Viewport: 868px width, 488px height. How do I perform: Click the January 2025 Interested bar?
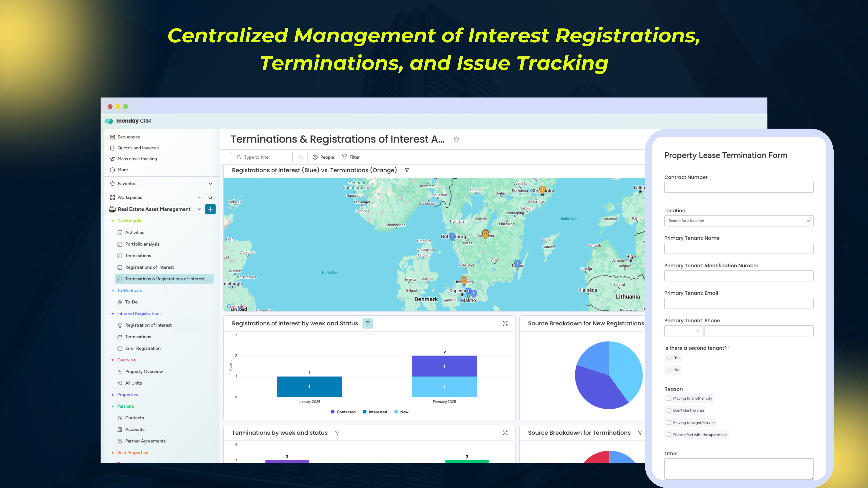pyautogui.click(x=309, y=387)
